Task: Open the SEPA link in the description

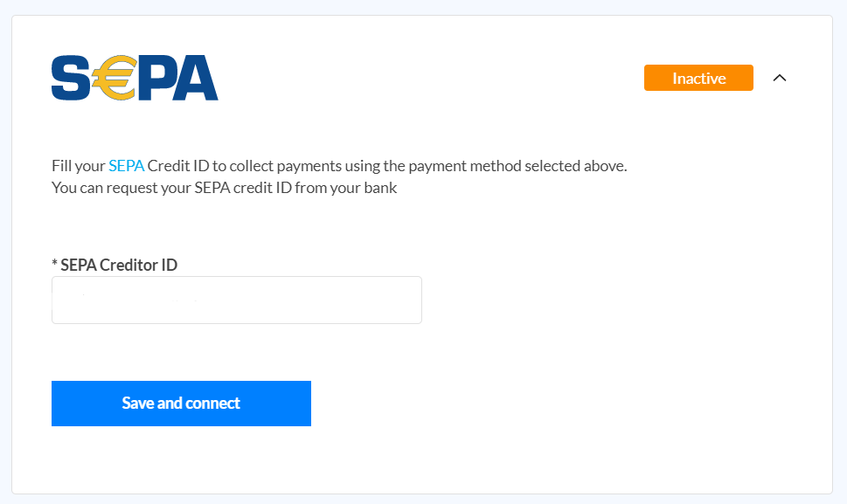Action: [x=126, y=165]
